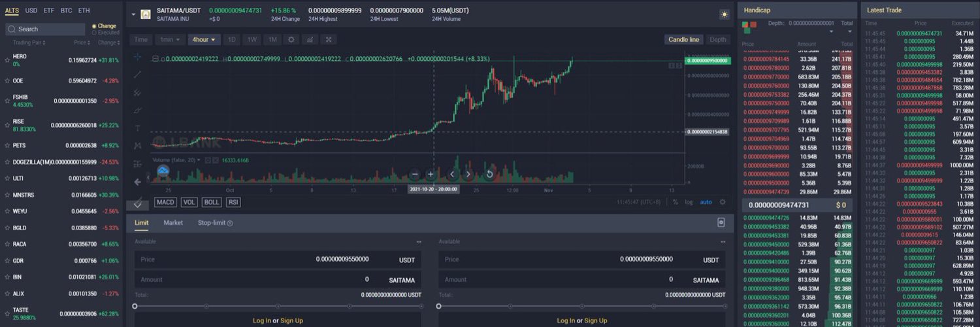Select the trend line drawing tool
Screen dimensions: 980x327
(x=138, y=75)
